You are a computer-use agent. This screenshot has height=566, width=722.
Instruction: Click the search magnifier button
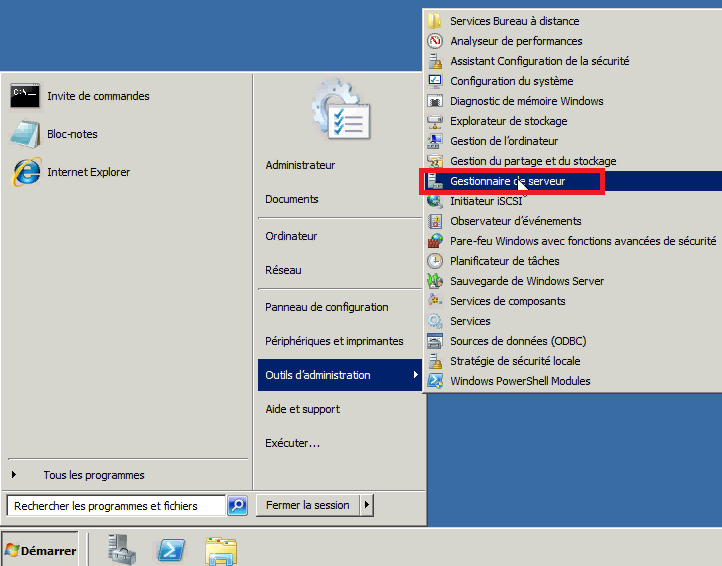pos(238,506)
